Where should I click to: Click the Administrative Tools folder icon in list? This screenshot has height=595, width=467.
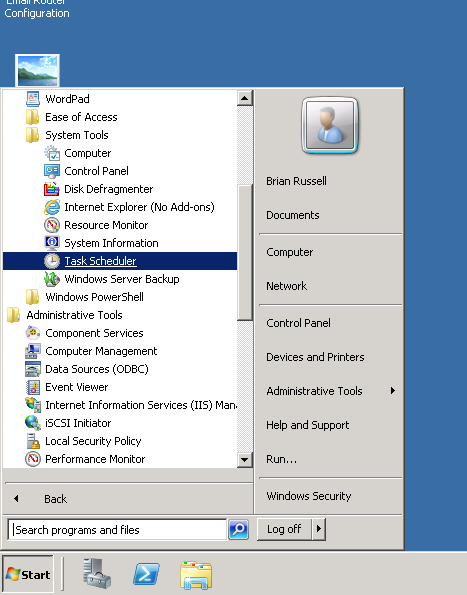[x=14, y=315]
